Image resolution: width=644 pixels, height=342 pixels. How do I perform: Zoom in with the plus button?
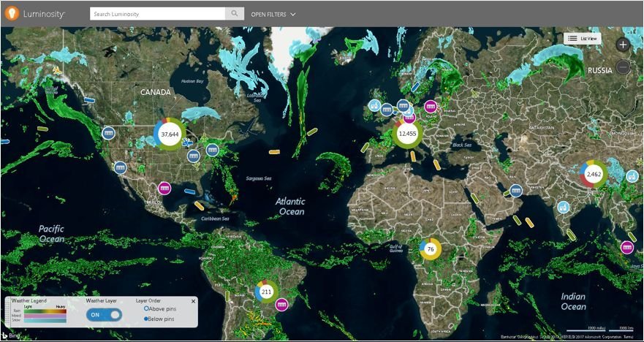[x=623, y=45]
